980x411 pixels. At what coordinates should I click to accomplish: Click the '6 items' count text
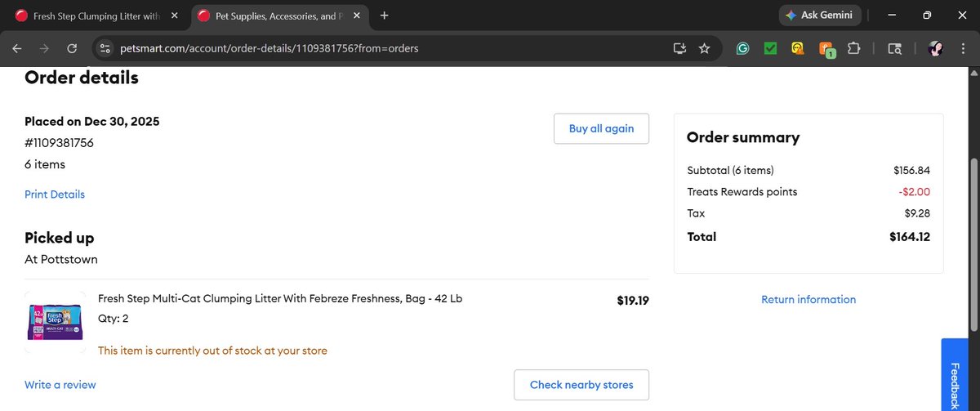coord(45,164)
